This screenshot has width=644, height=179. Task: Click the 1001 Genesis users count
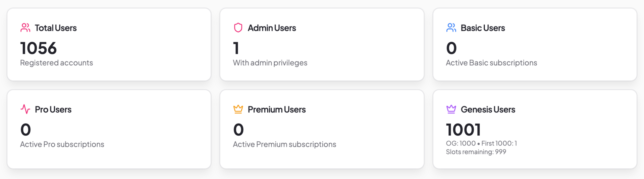tap(463, 130)
